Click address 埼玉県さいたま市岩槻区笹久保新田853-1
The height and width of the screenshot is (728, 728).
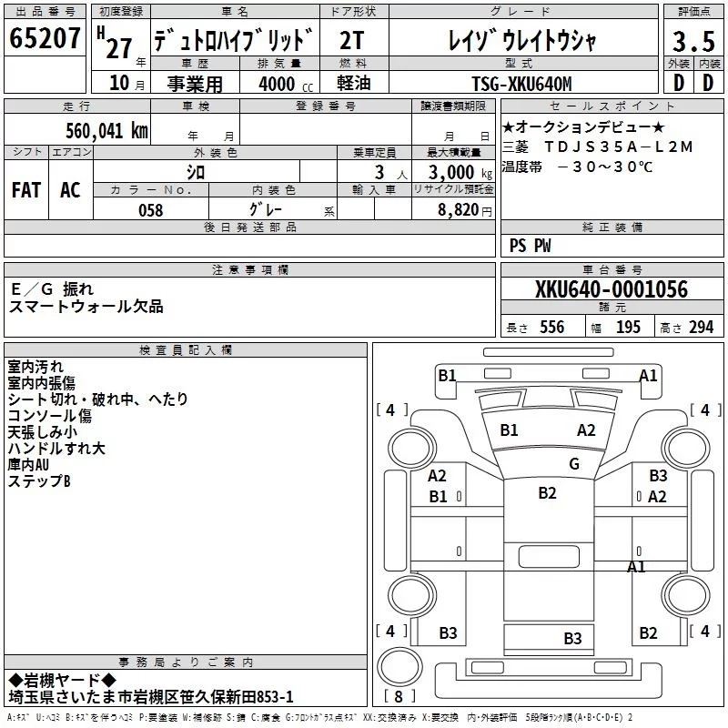click(151, 697)
